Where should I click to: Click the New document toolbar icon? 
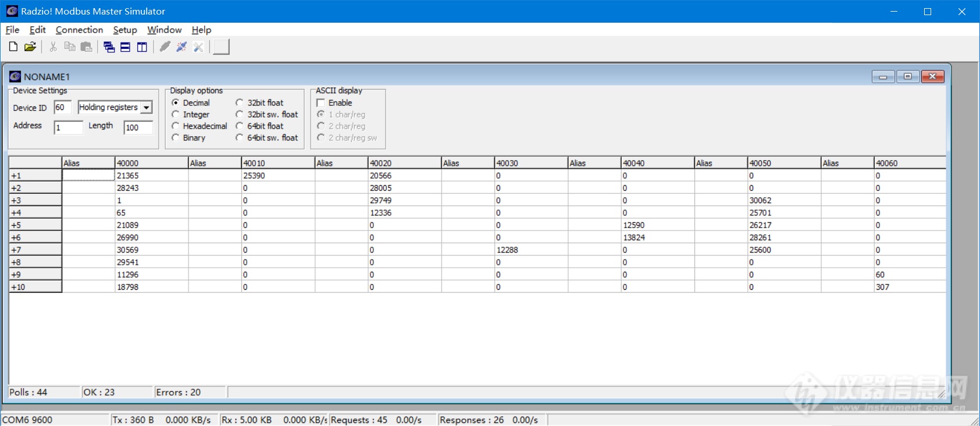[13, 47]
